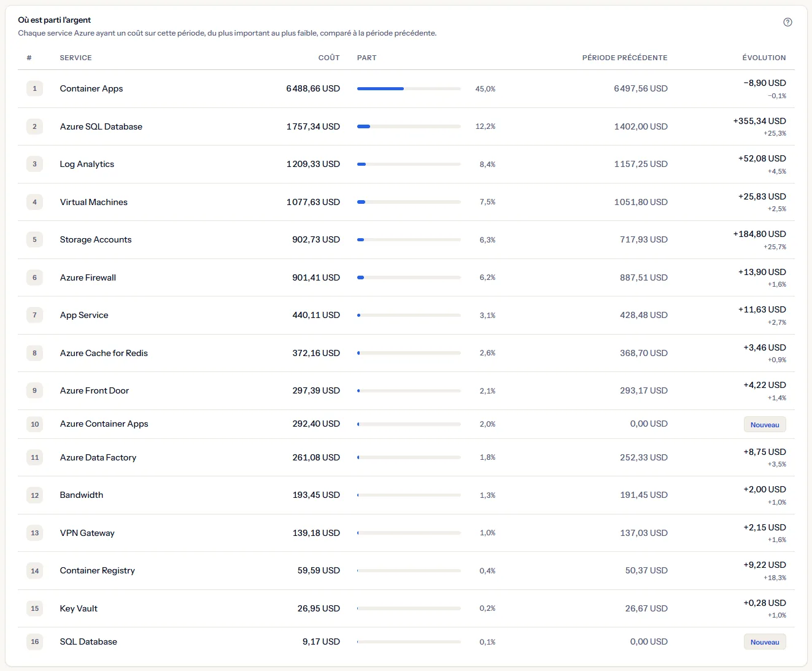Click the previous period value 26,67 USD
This screenshot has height=671, width=812.
[646, 608]
